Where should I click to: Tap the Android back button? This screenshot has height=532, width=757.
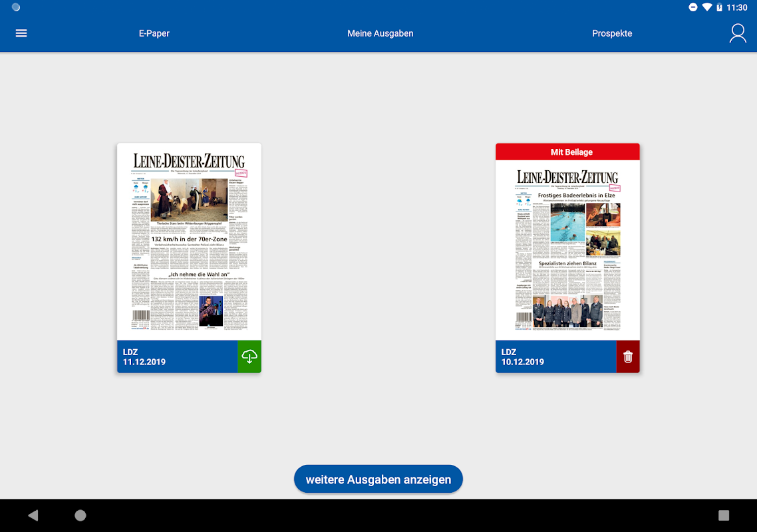click(33, 515)
